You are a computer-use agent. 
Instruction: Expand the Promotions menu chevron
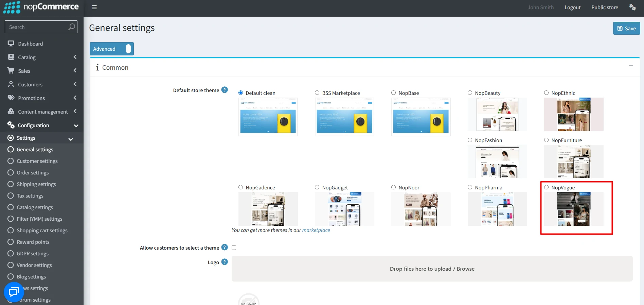[75, 98]
